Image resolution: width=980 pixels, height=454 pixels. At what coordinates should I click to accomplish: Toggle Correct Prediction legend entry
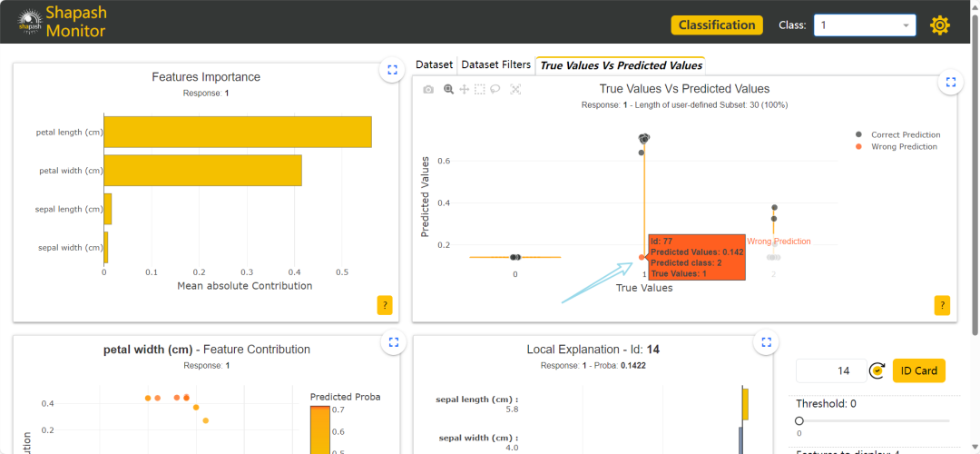898,134
